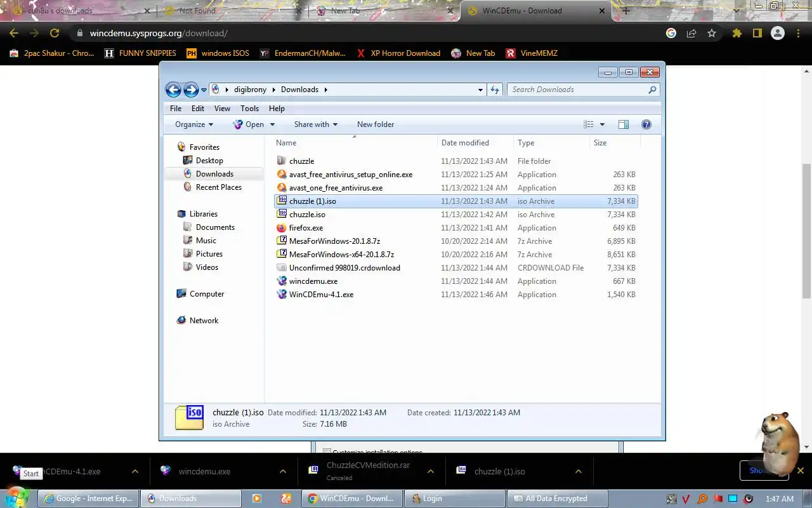Click the Forward arrow in Explorer window
This screenshot has width=812, height=508.
[191, 90]
